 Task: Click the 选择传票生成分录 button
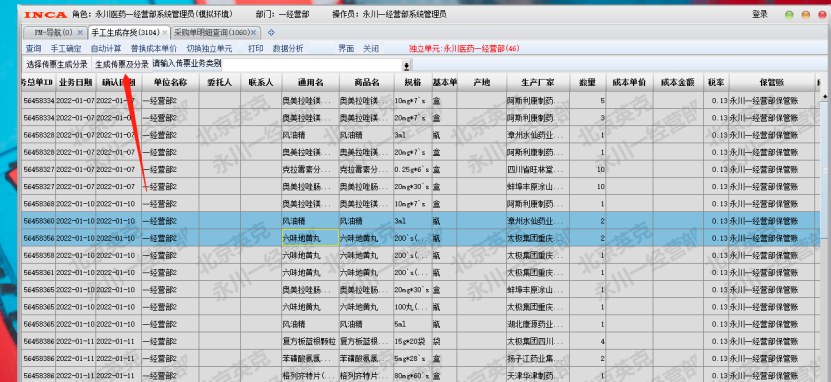pyautogui.click(x=57, y=65)
